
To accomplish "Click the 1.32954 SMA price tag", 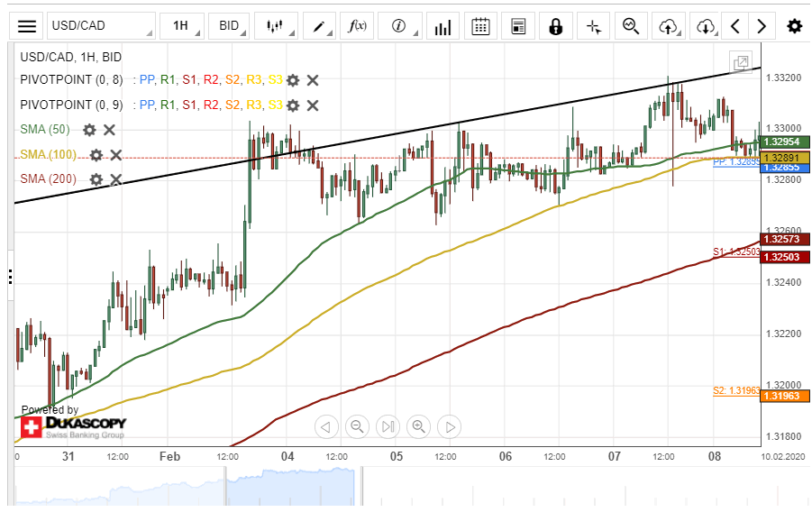I will point(785,142).
